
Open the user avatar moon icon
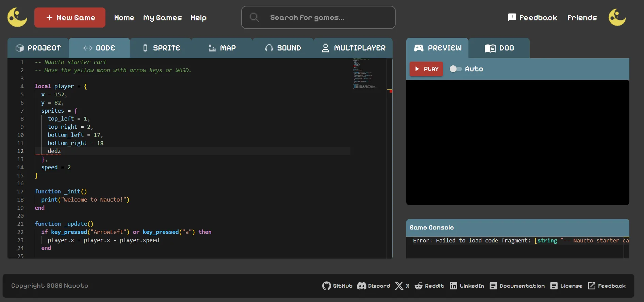pyautogui.click(x=617, y=17)
